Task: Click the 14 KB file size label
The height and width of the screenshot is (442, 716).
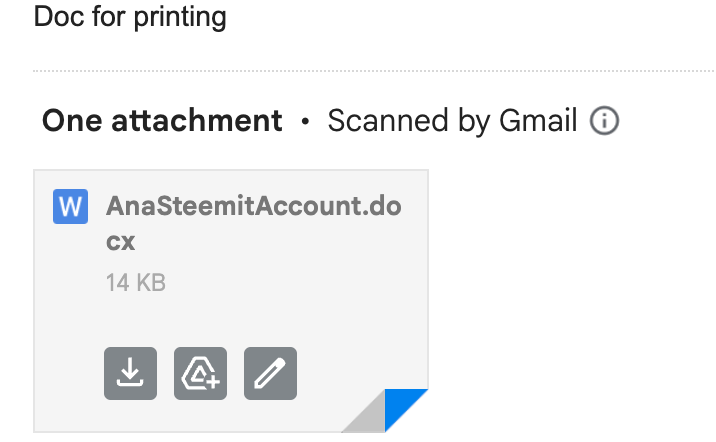Action: coord(136,282)
